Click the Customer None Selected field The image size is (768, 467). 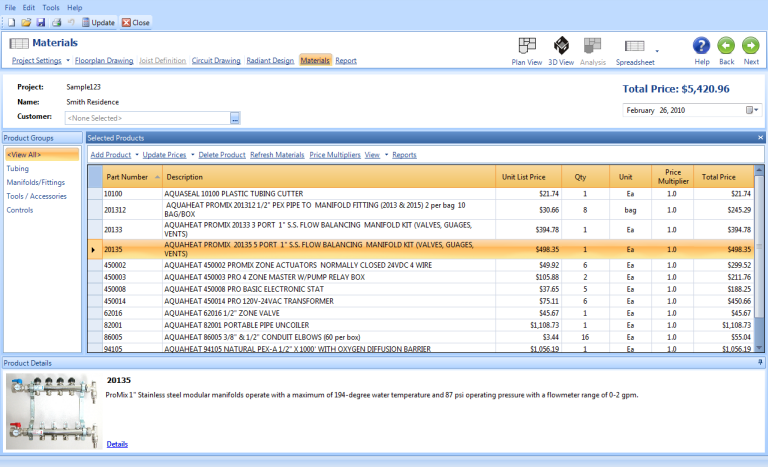147,118
